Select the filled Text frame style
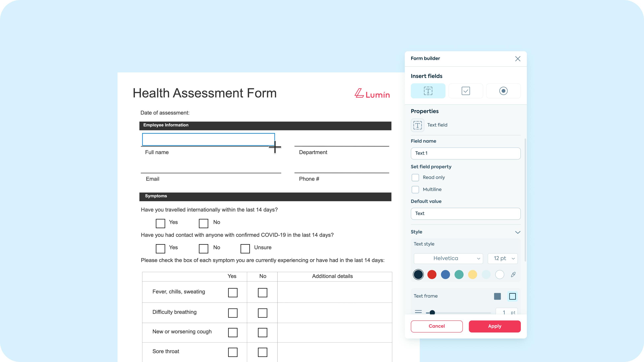This screenshot has width=644, height=362. click(497, 296)
